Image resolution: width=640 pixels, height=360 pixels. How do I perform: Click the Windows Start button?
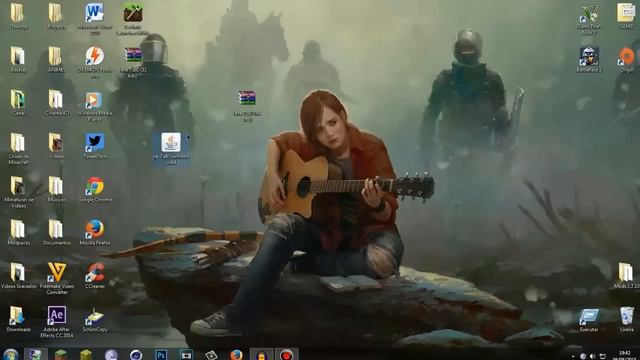point(11,354)
